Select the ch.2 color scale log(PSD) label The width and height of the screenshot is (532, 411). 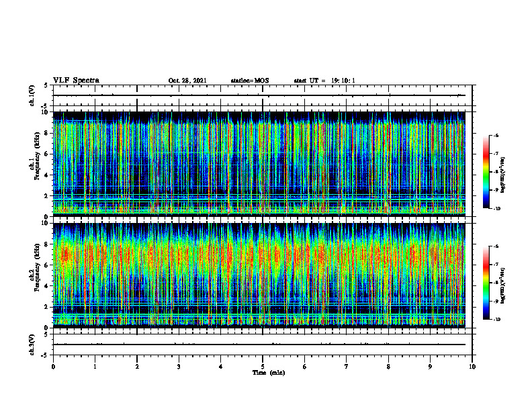(504, 285)
